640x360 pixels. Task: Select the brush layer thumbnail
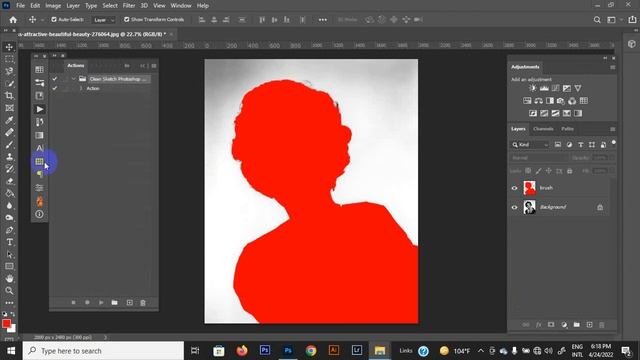pos(529,188)
